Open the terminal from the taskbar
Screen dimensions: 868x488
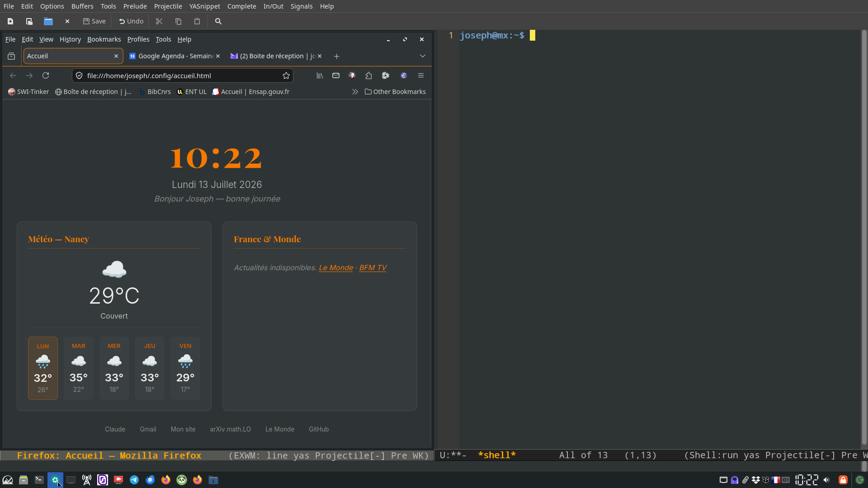click(x=39, y=480)
